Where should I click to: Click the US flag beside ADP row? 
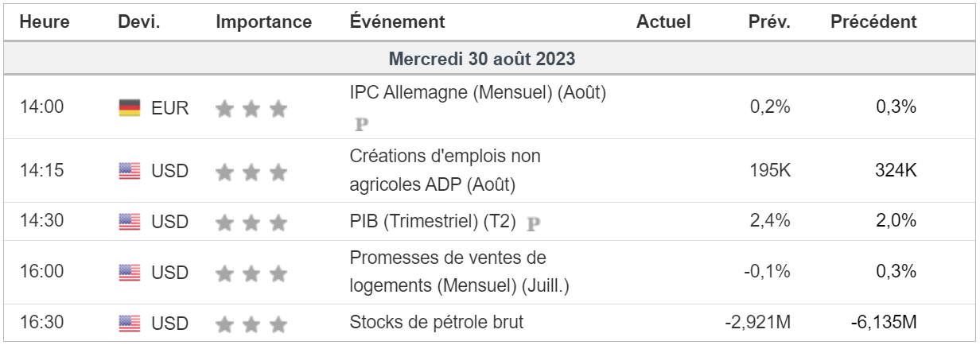129,171
